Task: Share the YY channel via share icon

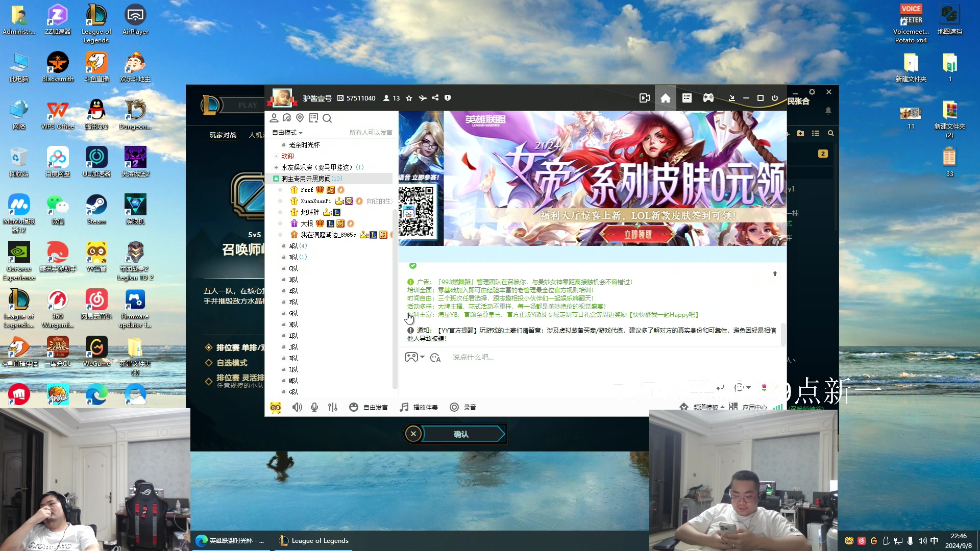Action: 435,98
